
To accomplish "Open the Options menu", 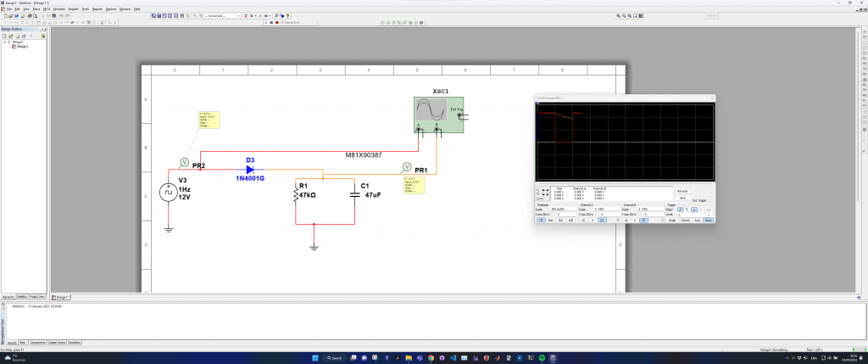I will [x=111, y=8].
